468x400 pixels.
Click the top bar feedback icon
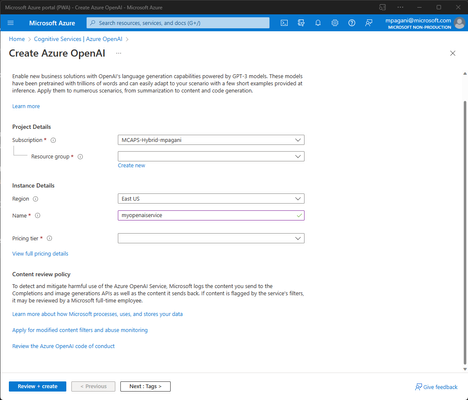tap(369, 23)
